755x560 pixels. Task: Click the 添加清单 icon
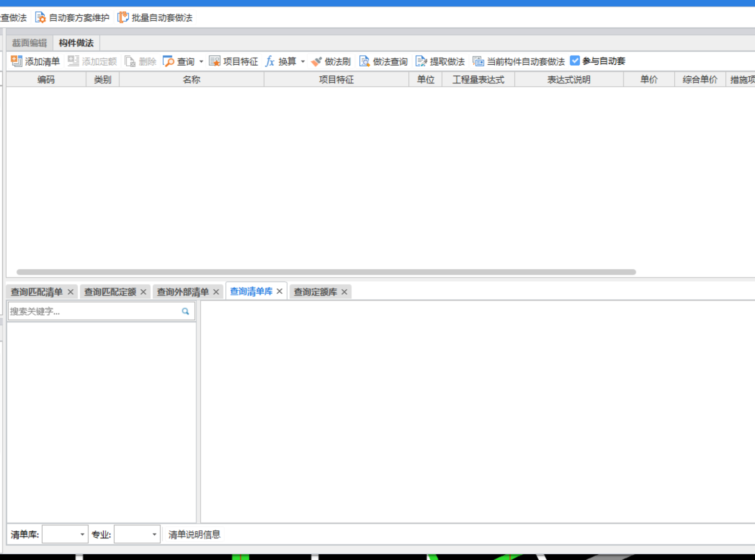click(16, 61)
